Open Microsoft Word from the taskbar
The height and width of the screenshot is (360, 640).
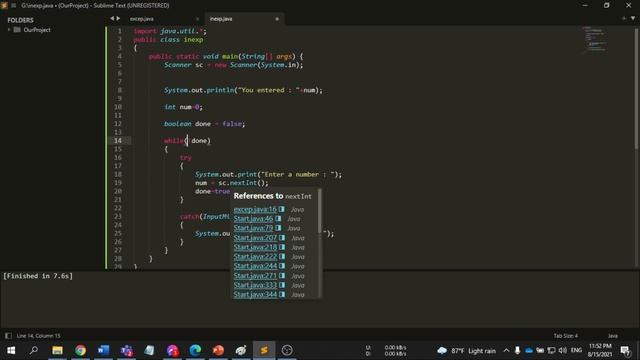(x=103, y=350)
